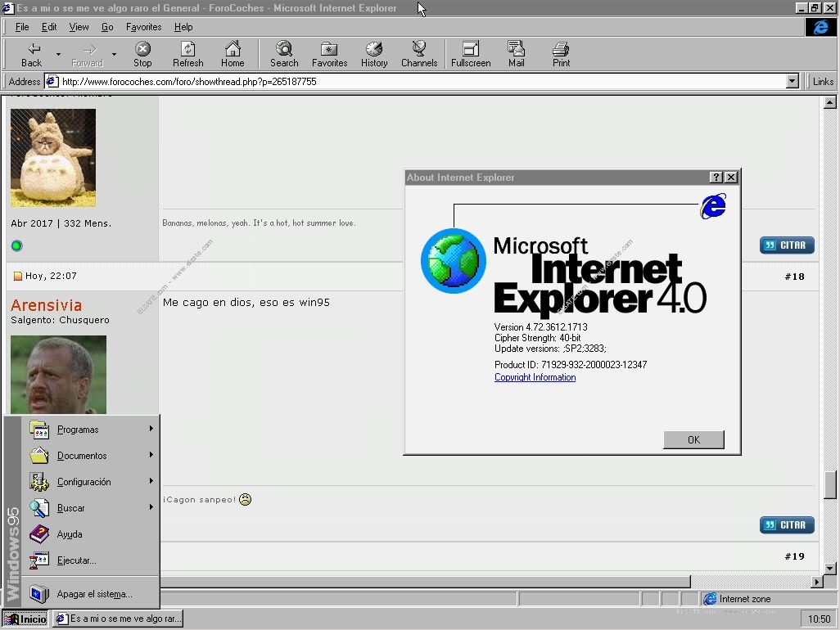
Task: Click the Print toolbar icon
Action: pyautogui.click(x=561, y=49)
